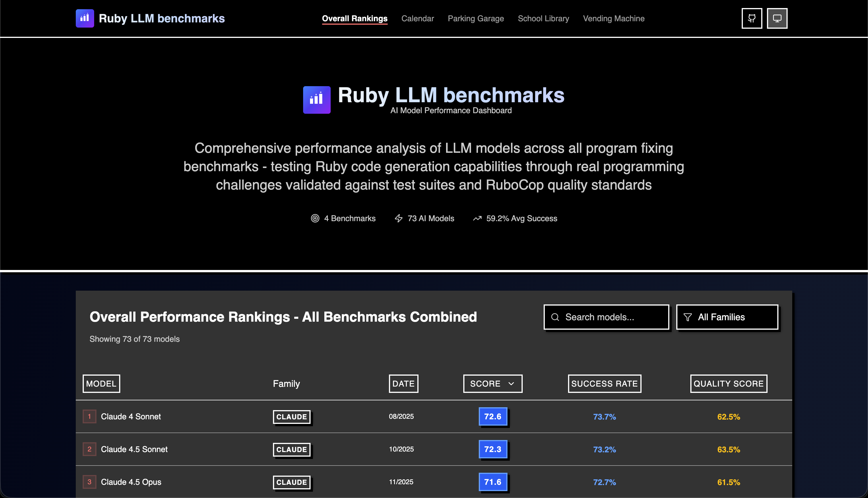The height and width of the screenshot is (498, 868).
Task: Click the Family column header
Action: pos(286,384)
